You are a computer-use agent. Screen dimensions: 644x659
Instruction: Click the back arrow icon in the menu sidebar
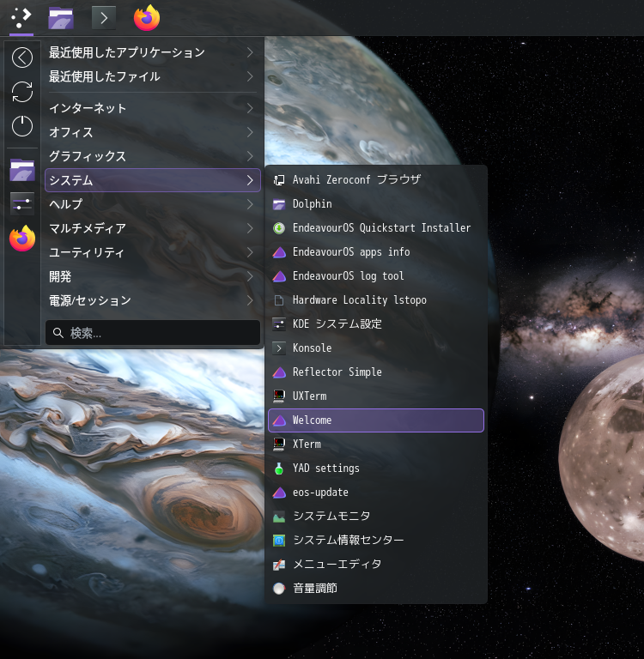point(22,57)
